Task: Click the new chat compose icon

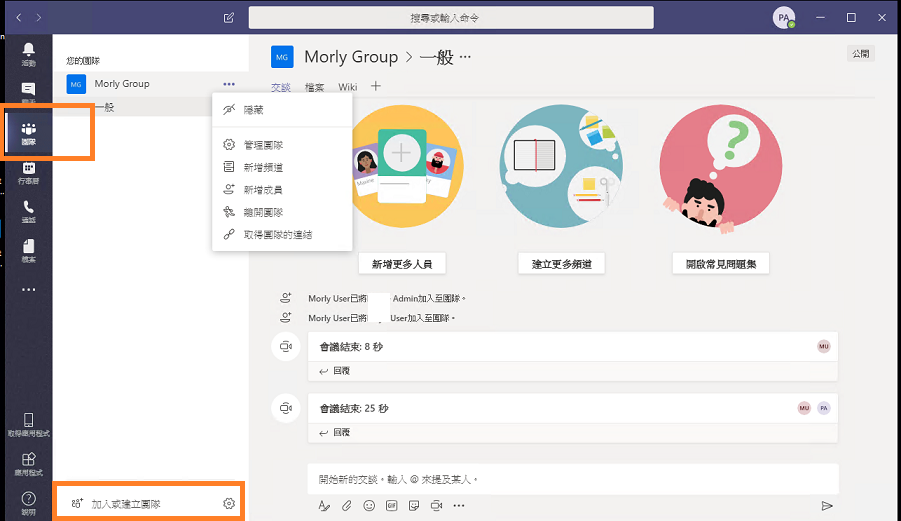Action: coord(229,18)
